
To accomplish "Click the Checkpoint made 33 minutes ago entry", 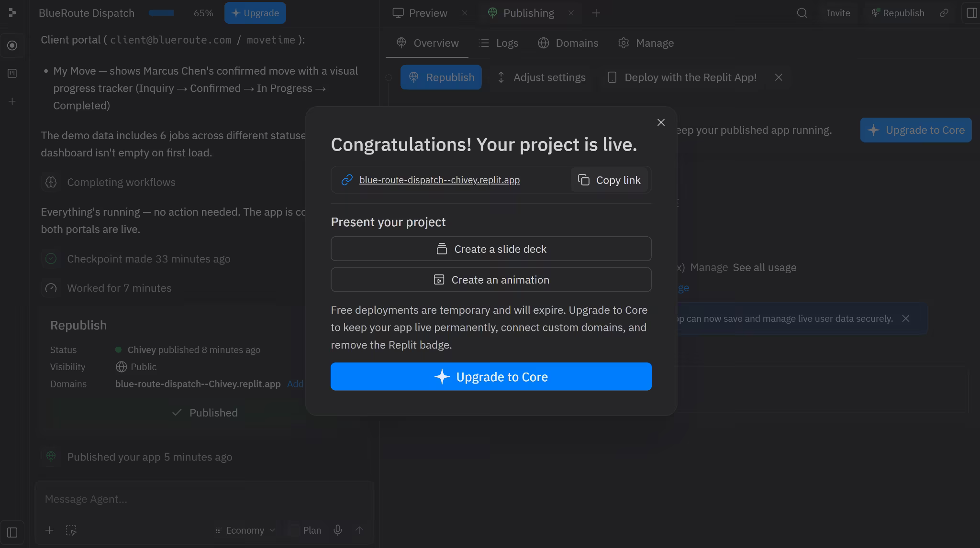I will click(x=149, y=259).
